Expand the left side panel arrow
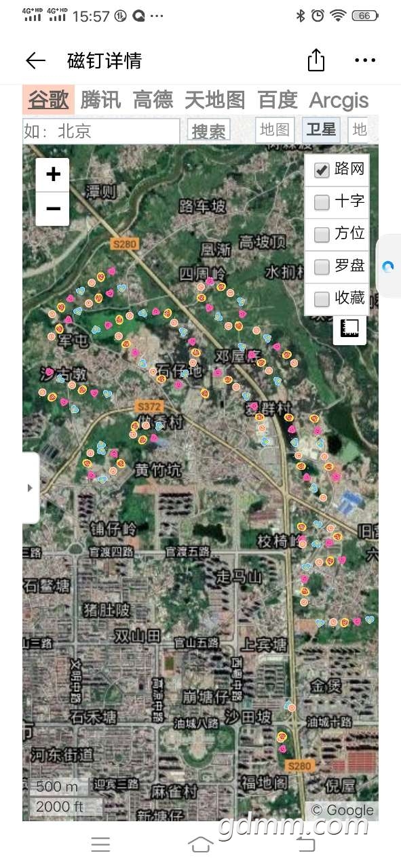 click(30, 488)
